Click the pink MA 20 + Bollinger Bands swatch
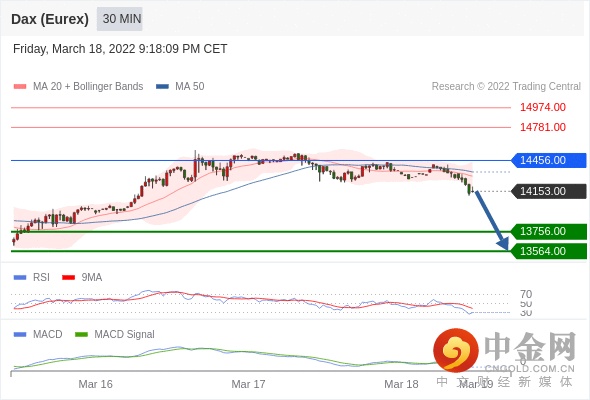The image size is (590, 400). click(x=20, y=87)
